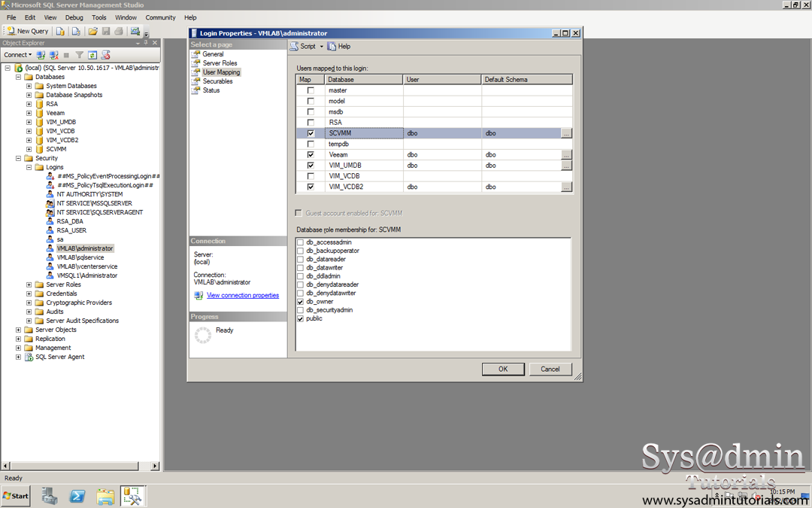The width and height of the screenshot is (812, 508).
Task: Click the Activity Monitor toolbar icon
Action: (135, 31)
